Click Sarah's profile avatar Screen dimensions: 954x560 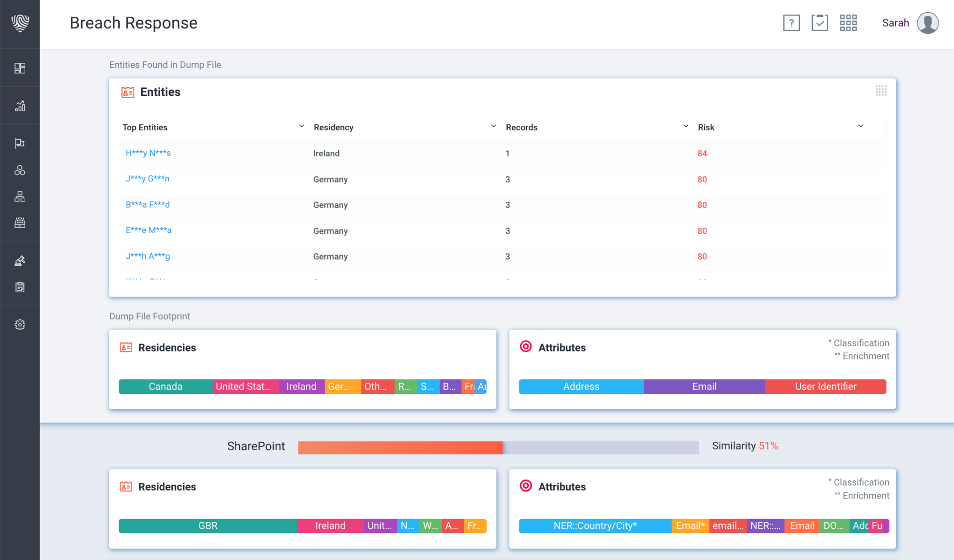[x=927, y=22]
